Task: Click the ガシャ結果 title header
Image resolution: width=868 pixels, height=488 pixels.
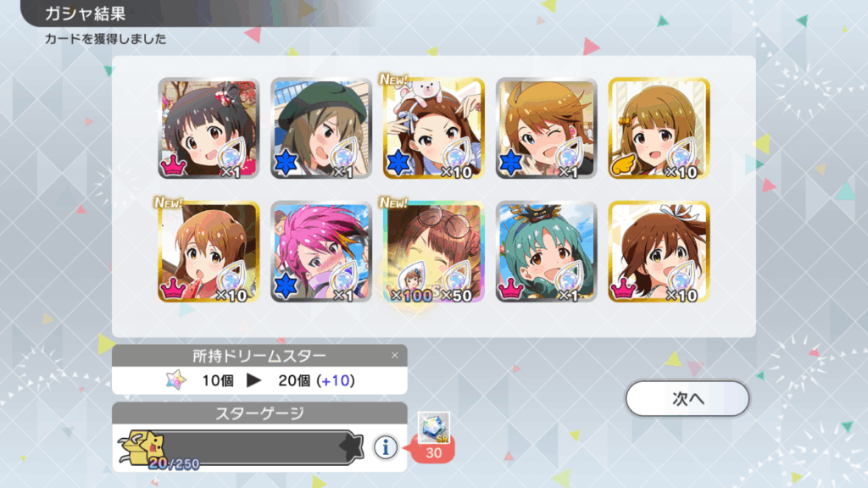Action: point(86,14)
